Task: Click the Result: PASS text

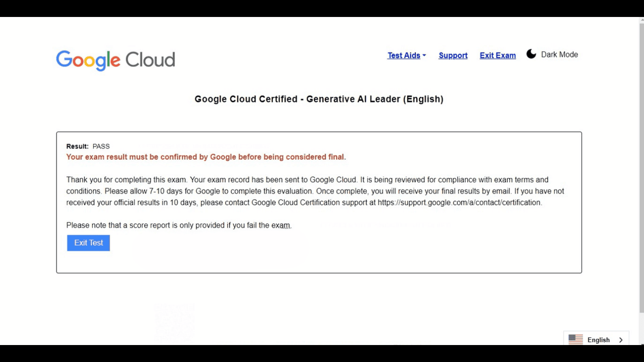Action: [x=88, y=147]
